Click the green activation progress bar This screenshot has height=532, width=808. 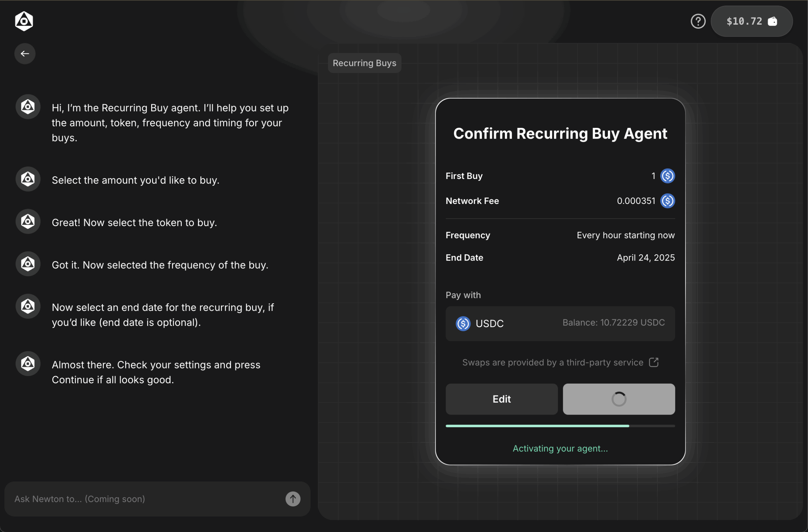pyautogui.click(x=537, y=426)
